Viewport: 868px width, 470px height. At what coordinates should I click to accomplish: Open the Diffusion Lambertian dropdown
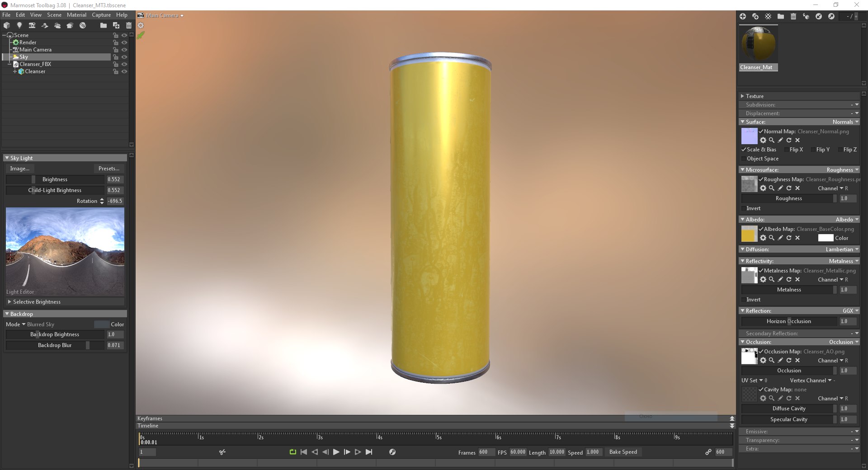click(x=842, y=249)
